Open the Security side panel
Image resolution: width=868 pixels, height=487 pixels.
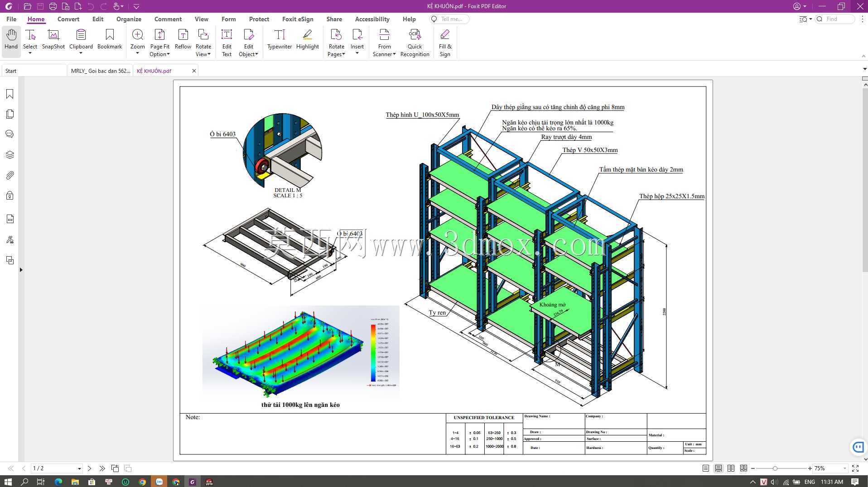[x=10, y=196]
